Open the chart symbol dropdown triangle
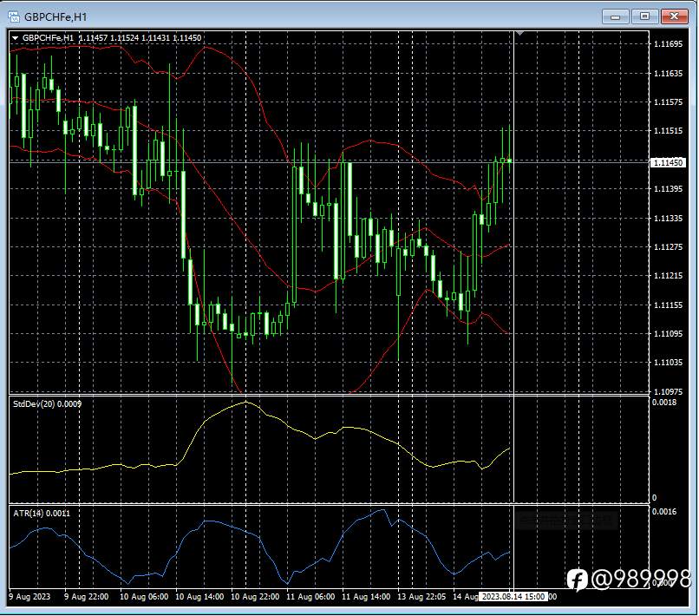 click(x=15, y=38)
